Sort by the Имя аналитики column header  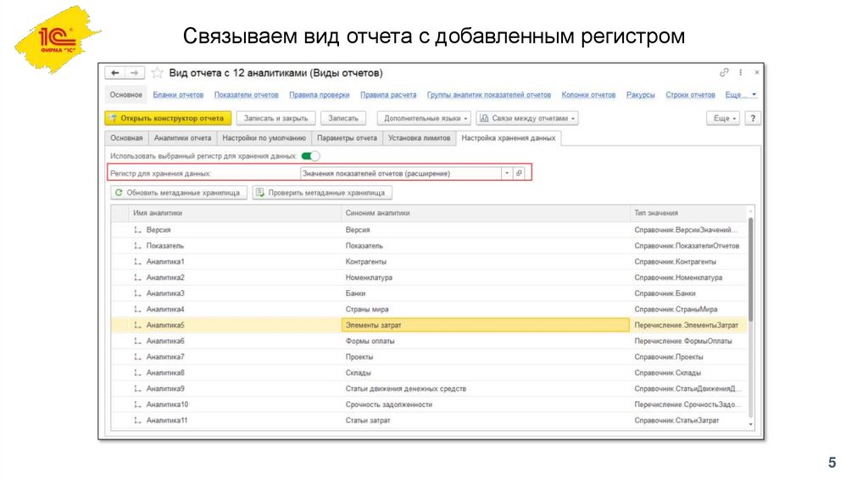pos(235,213)
